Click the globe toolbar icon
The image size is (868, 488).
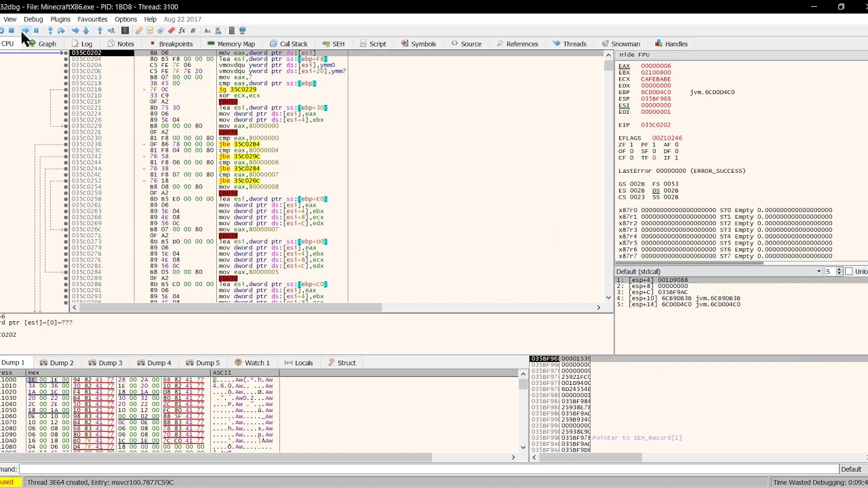242,30
